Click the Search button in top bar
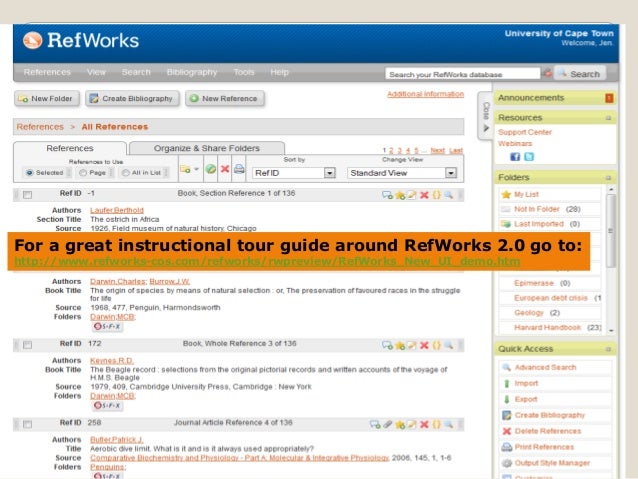 click(580, 74)
